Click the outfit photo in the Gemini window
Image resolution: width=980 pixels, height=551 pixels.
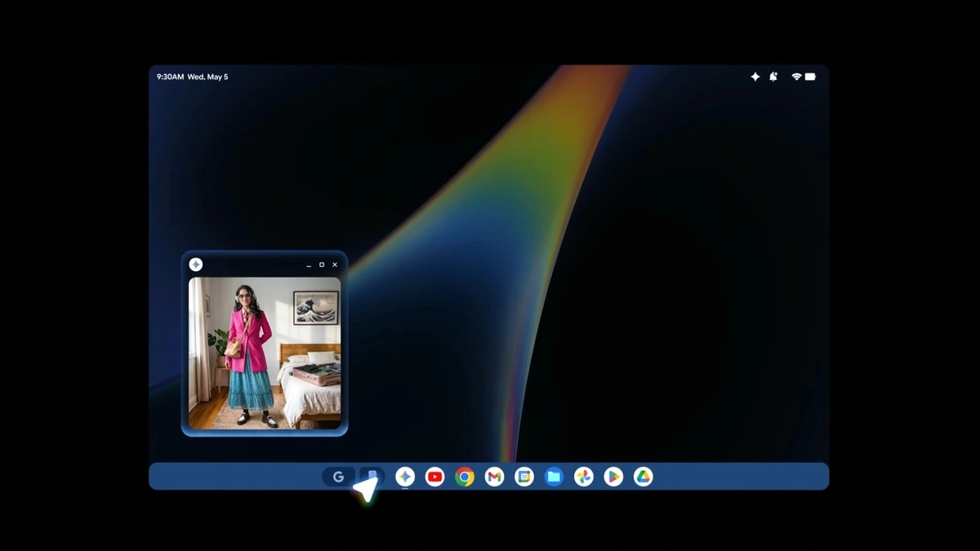265,353
